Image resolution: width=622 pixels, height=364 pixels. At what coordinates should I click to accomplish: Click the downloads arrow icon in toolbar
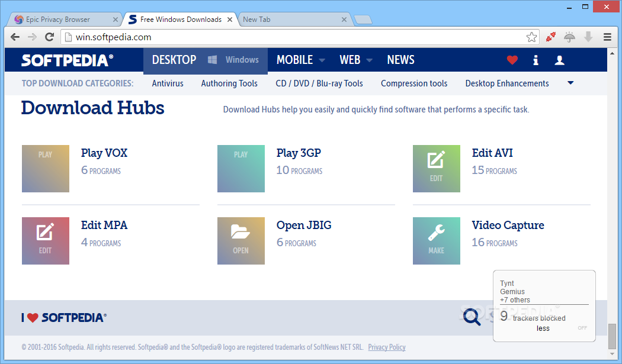click(x=588, y=37)
